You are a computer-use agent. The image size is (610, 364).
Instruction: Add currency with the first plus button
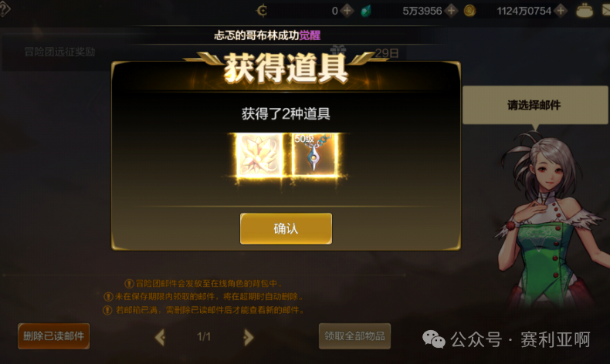pos(347,11)
